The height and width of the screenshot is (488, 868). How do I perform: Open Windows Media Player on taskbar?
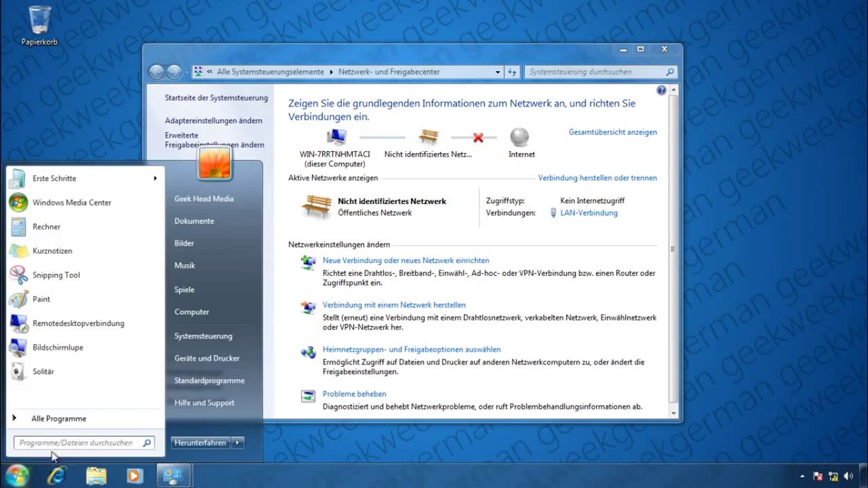pos(134,476)
